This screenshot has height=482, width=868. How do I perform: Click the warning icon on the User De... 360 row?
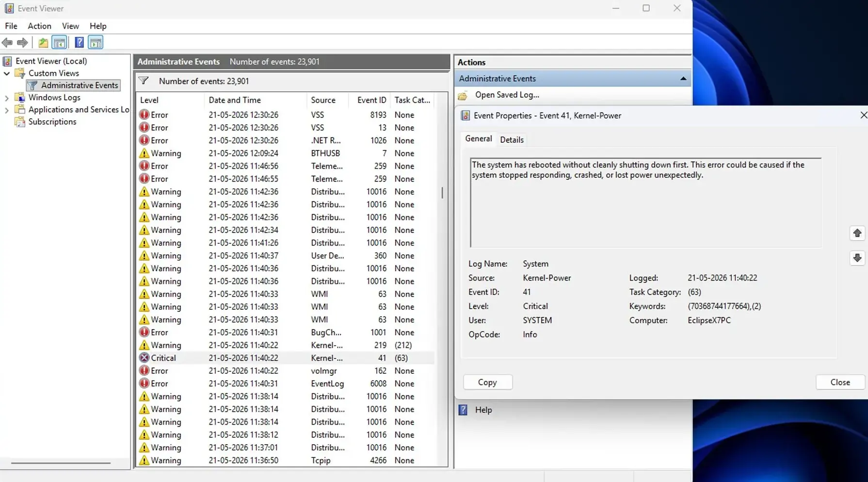144,255
